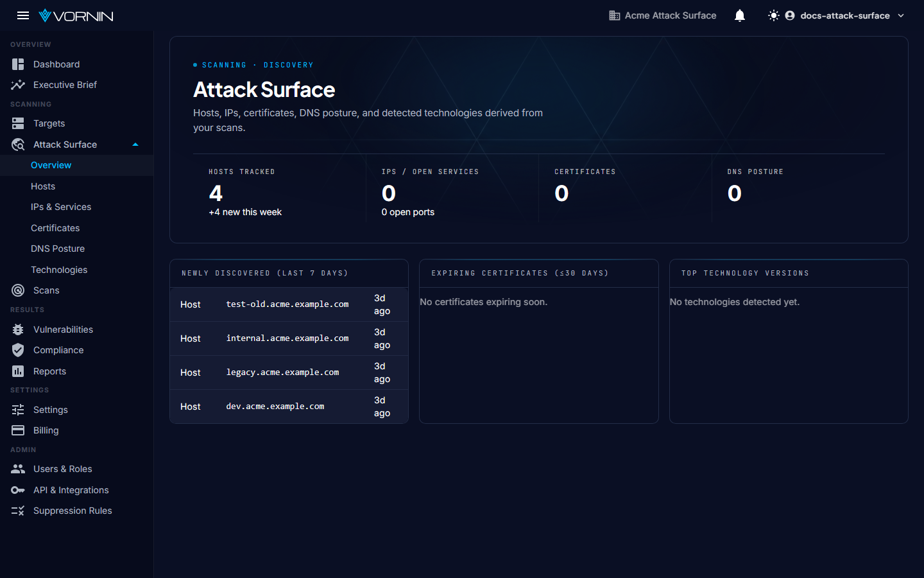Open DNS Posture sub-item
This screenshot has width=924, height=578.
58,249
